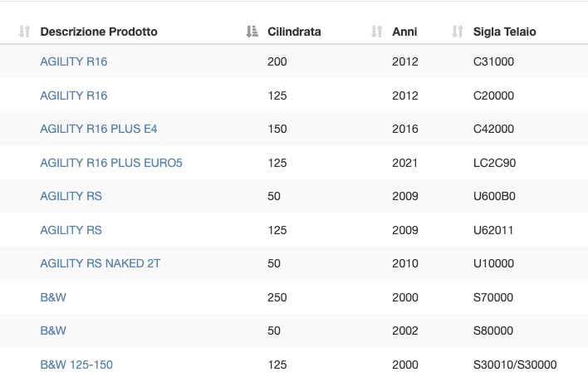Open AGILITY RS NAKED 2T link
Image resolution: width=588 pixels, height=387 pixels.
100,263
